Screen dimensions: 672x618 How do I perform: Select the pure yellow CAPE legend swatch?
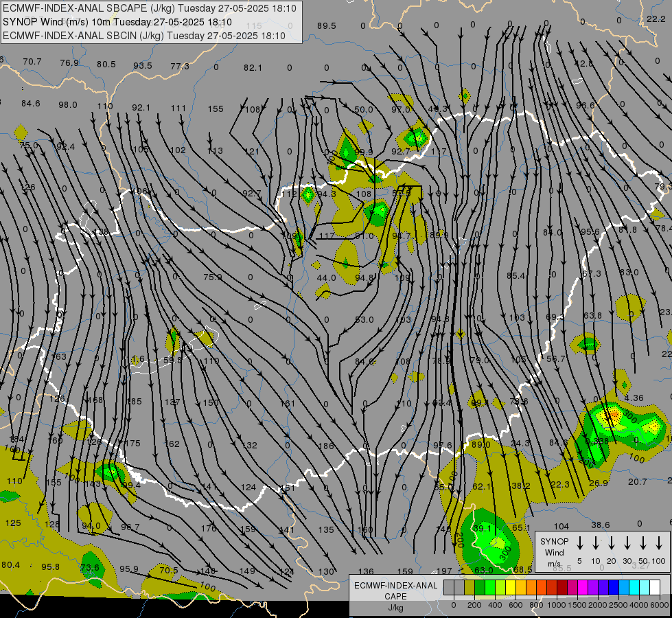click(511, 588)
